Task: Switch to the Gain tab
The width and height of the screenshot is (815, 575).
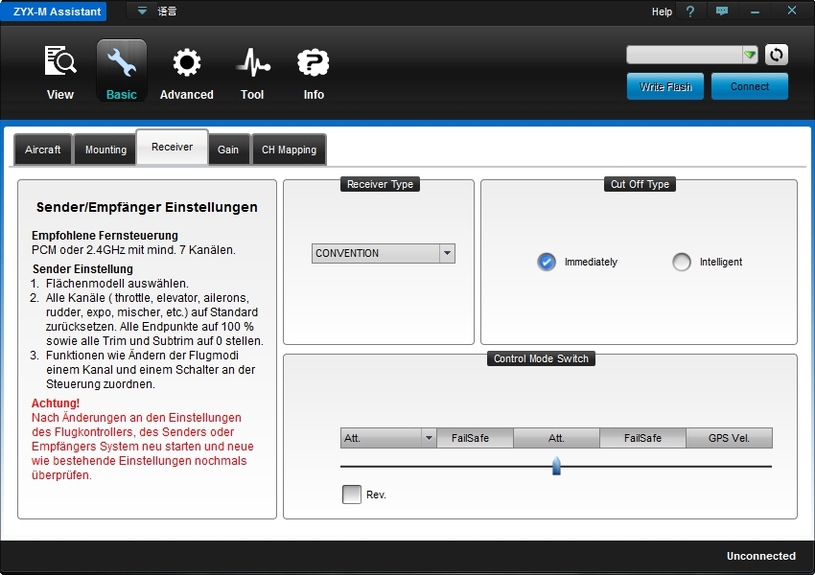Action: 228,150
